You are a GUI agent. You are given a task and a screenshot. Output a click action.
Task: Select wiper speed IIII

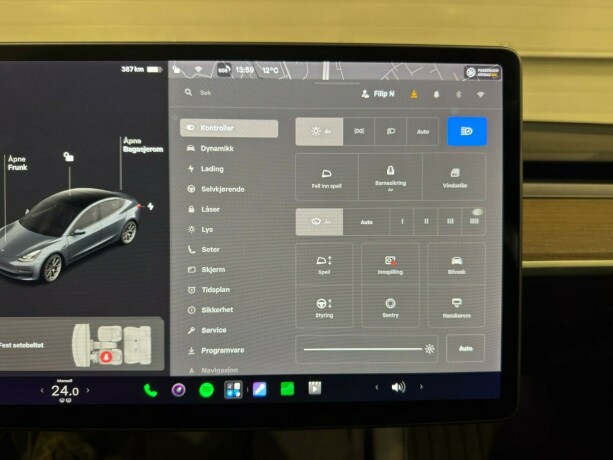tap(474, 222)
